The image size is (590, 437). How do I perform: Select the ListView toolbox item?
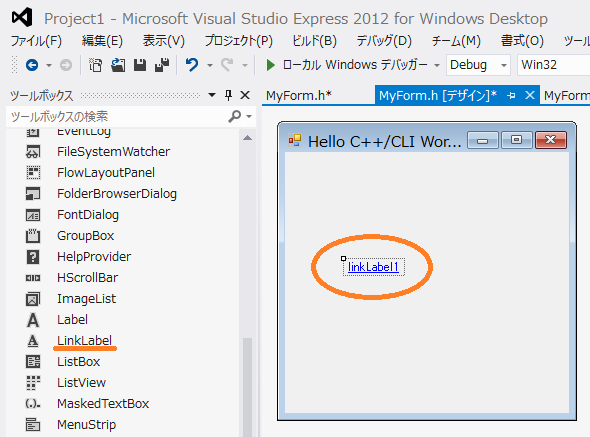coord(81,383)
